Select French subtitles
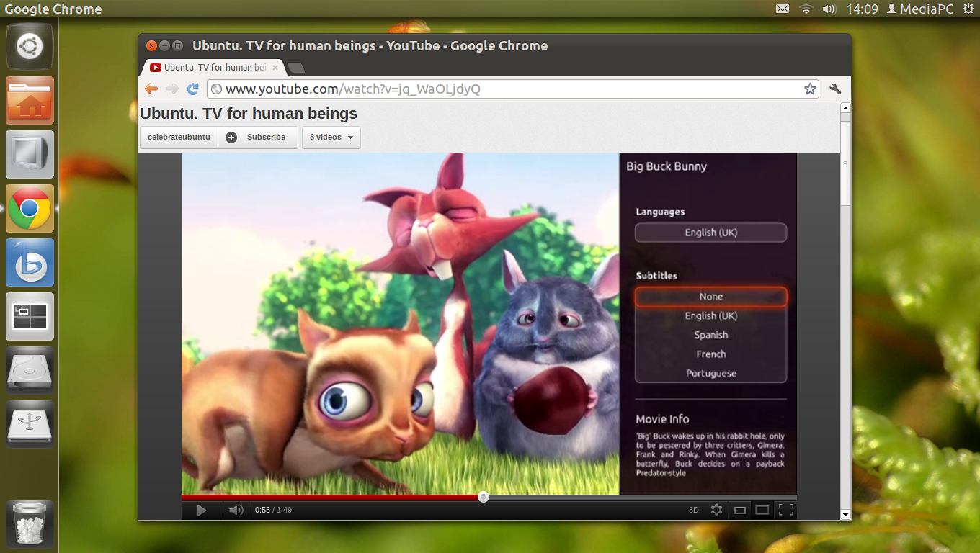Image resolution: width=980 pixels, height=553 pixels. click(710, 354)
